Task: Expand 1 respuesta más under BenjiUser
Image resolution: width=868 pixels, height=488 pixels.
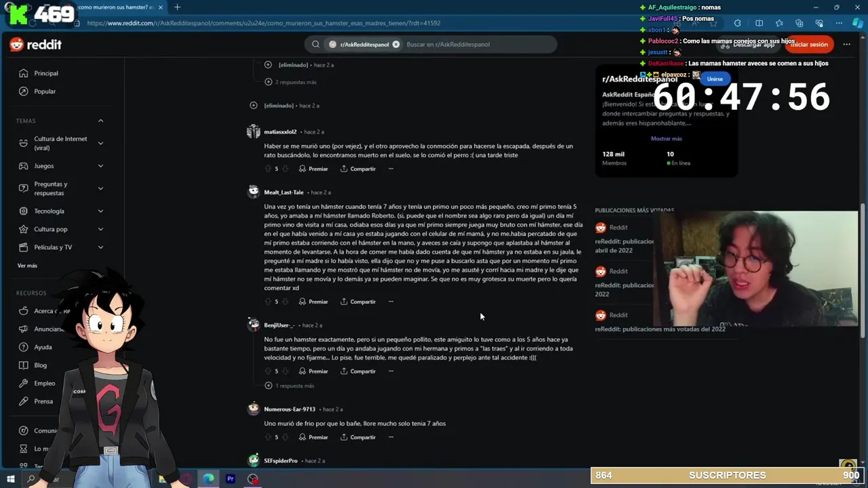Action: tap(294, 386)
